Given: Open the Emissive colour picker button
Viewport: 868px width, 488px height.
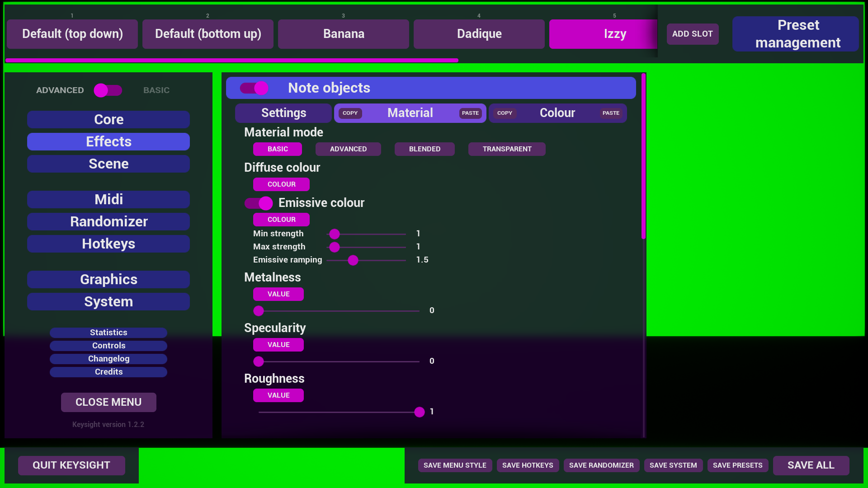Looking at the screenshot, I should tap(281, 220).
